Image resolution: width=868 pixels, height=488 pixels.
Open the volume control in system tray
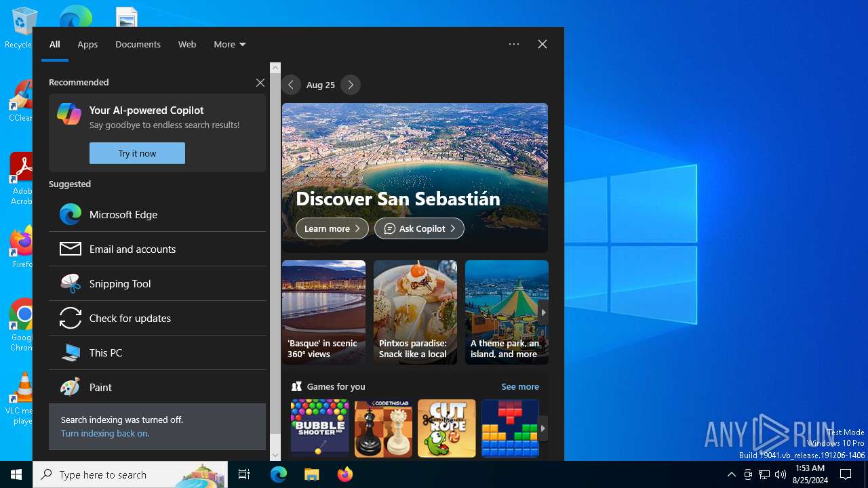click(x=781, y=474)
